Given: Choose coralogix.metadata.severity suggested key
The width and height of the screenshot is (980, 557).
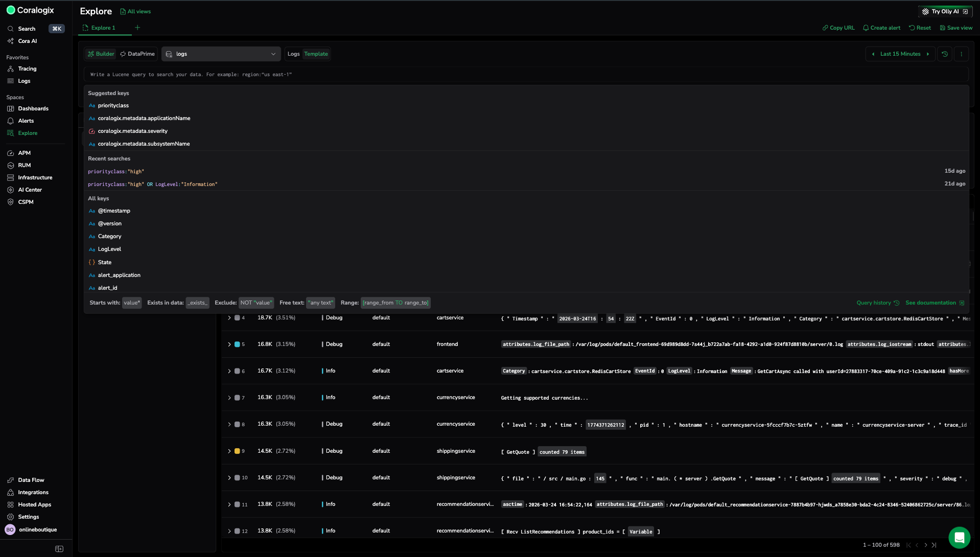Looking at the screenshot, I should point(132,131).
